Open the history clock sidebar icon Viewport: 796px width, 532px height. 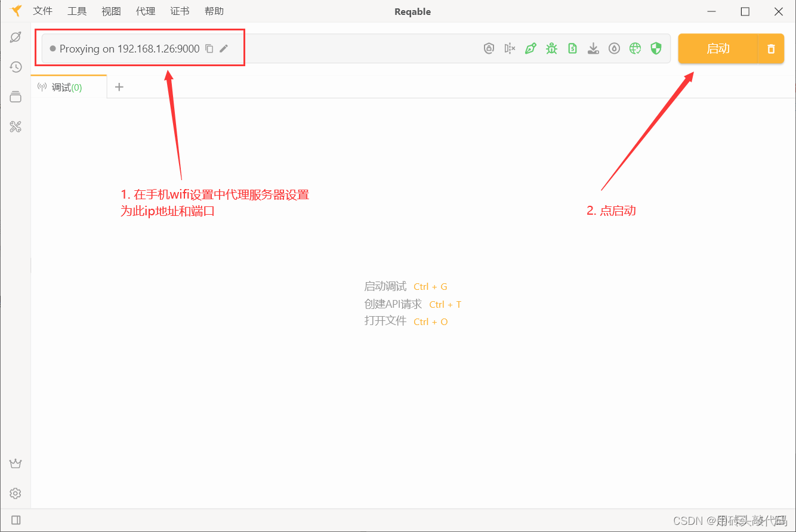pyautogui.click(x=16, y=67)
